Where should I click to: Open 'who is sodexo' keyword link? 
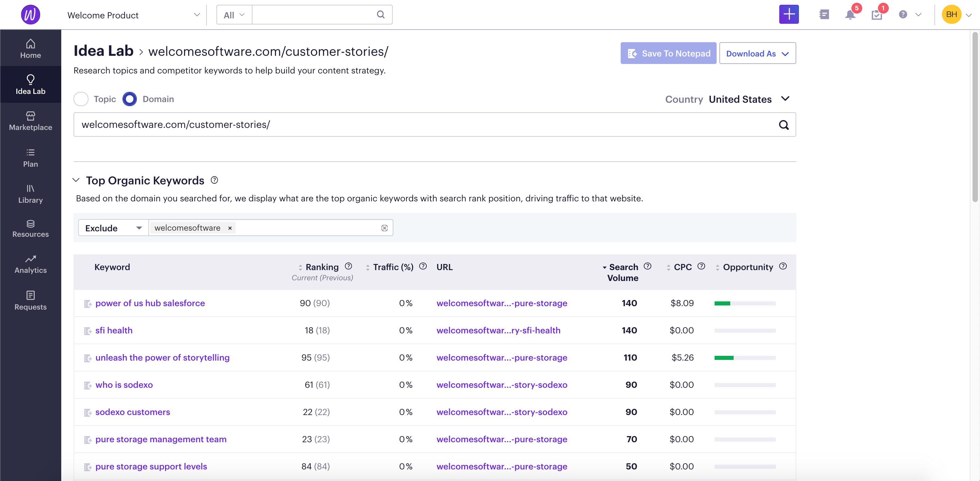tap(124, 385)
